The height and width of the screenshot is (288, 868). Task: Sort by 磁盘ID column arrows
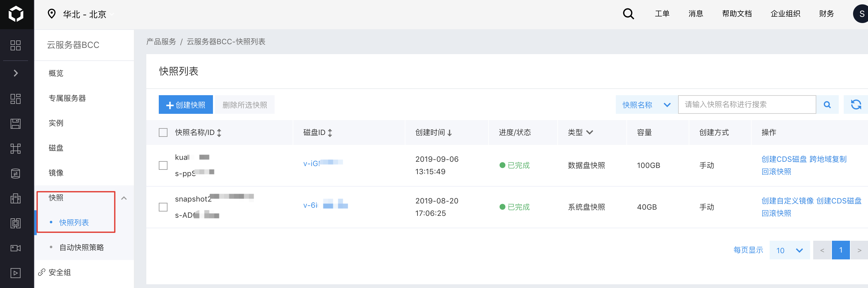point(330,133)
